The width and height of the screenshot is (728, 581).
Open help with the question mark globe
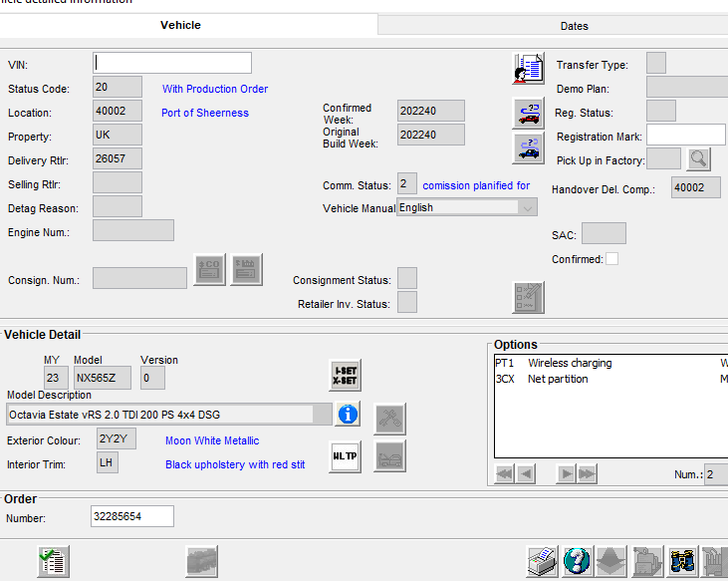click(577, 561)
